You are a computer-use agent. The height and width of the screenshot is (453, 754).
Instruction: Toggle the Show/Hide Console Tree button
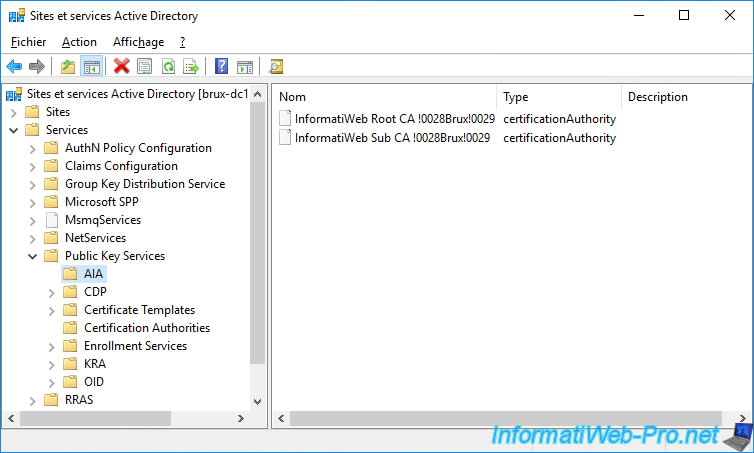(91, 67)
